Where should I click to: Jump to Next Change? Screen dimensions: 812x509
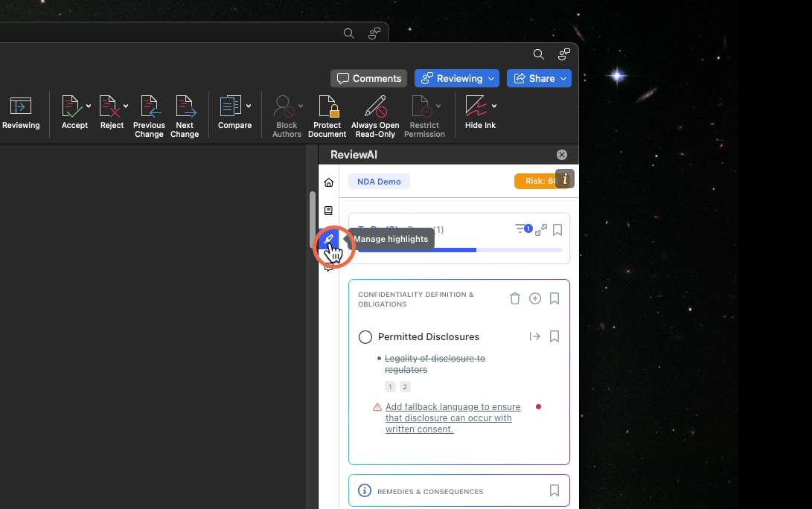pyautogui.click(x=185, y=117)
